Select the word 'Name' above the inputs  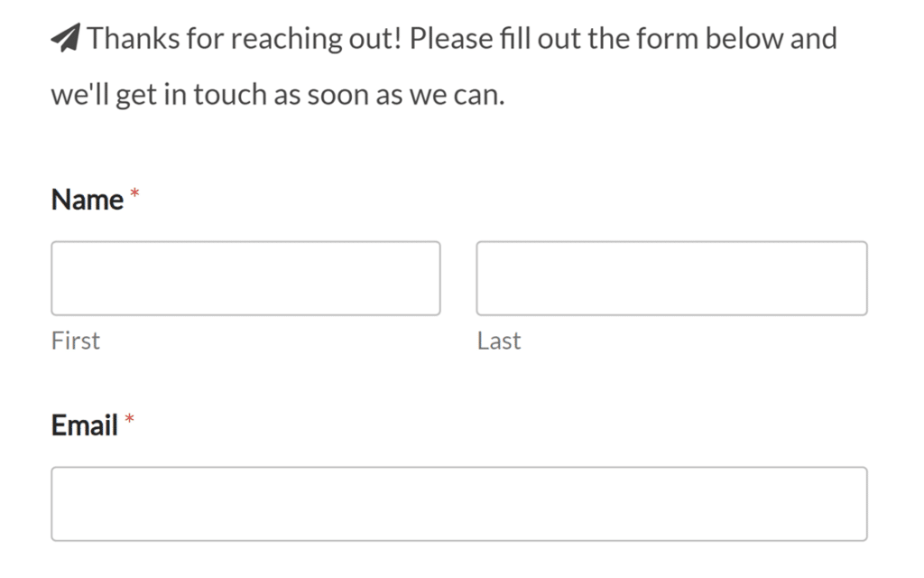tap(90, 200)
